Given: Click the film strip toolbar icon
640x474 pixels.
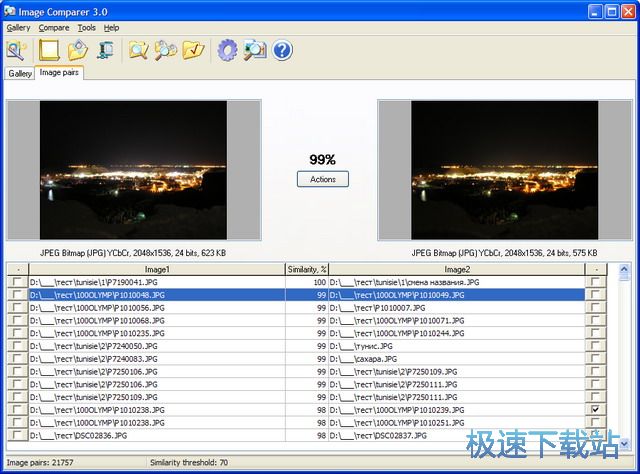Looking at the screenshot, I should [x=105, y=49].
